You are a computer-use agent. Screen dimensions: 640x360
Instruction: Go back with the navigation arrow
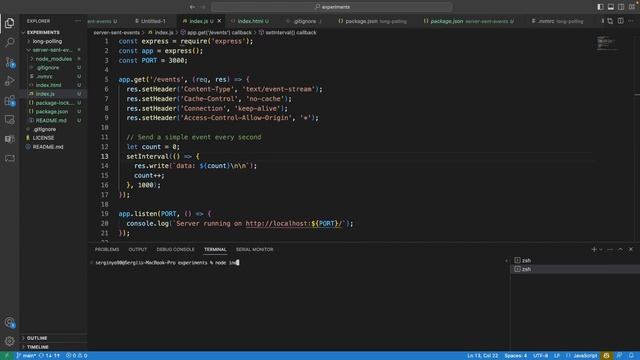(x=192, y=7)
